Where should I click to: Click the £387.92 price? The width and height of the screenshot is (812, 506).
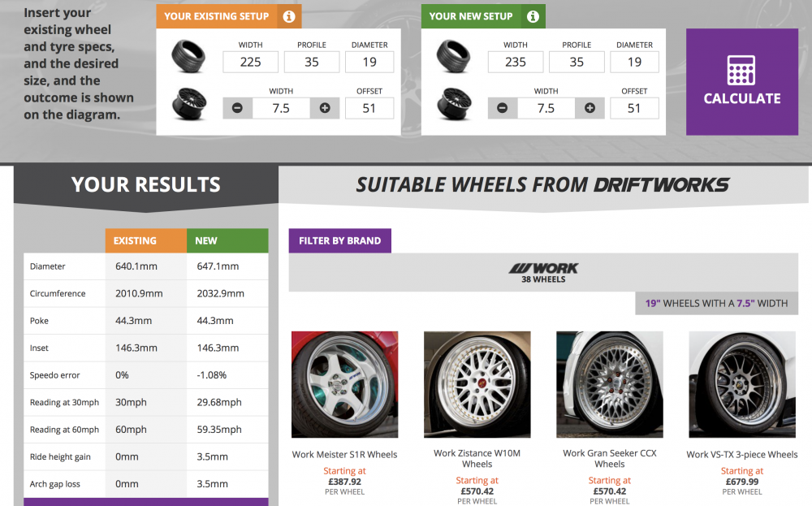click(x=345, y=482)
